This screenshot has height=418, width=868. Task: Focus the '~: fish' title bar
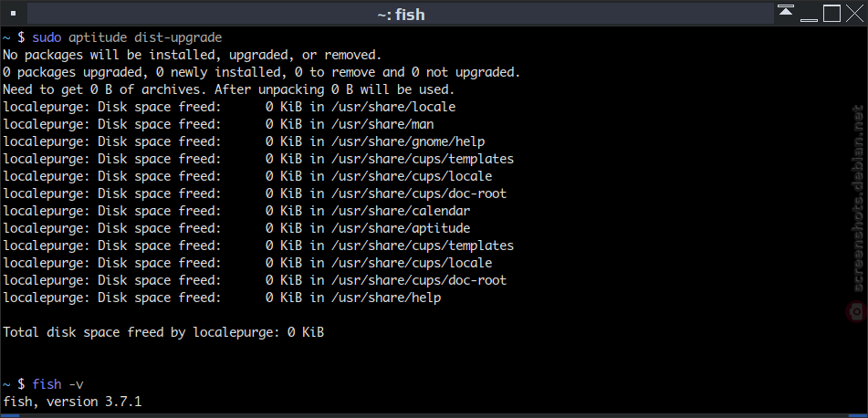[x=401, y=14]
